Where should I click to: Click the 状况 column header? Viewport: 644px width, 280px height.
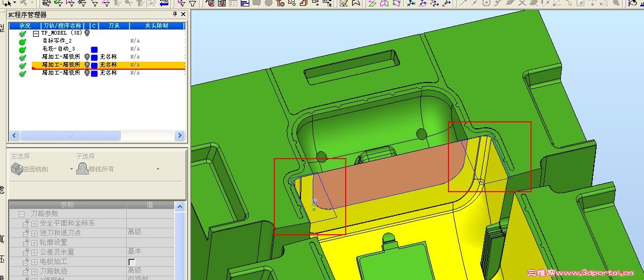tap(25, 26)
